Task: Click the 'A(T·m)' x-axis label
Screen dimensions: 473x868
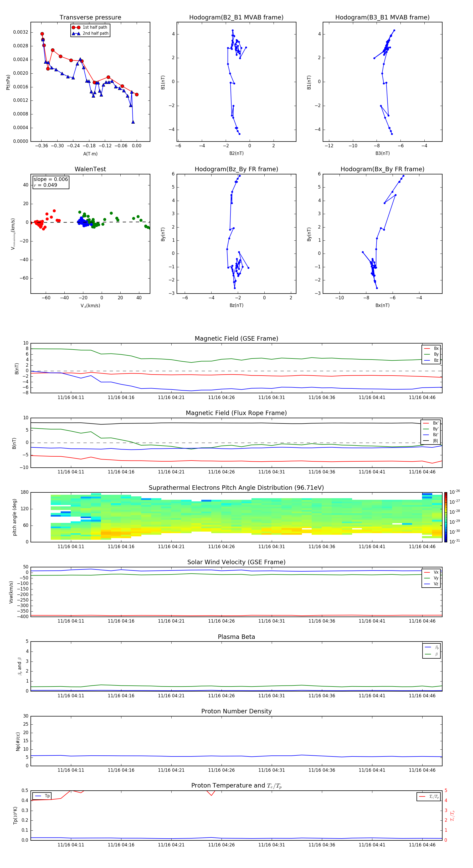Action: (90, 154)
